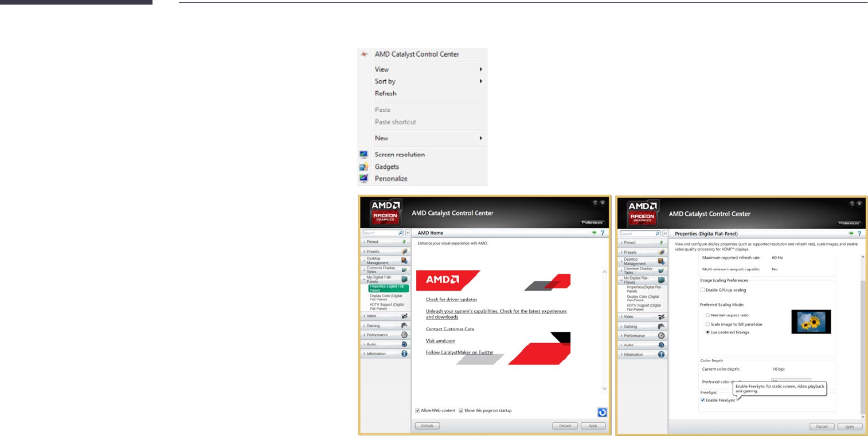This screenshot has height=436, width=868.
Task: Open the Contact Customer Care link
Action: (x=450, y=329)
